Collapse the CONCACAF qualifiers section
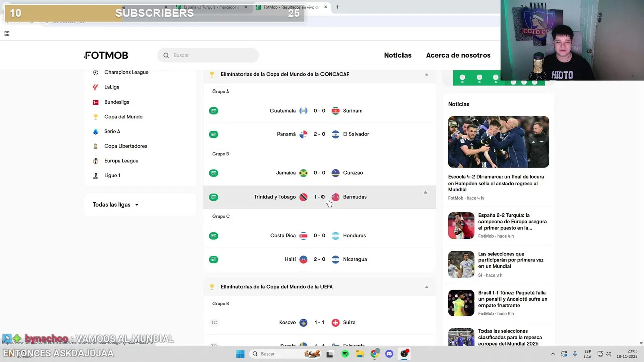This screenshot has width=644, height=362. [x=426, y=74]
